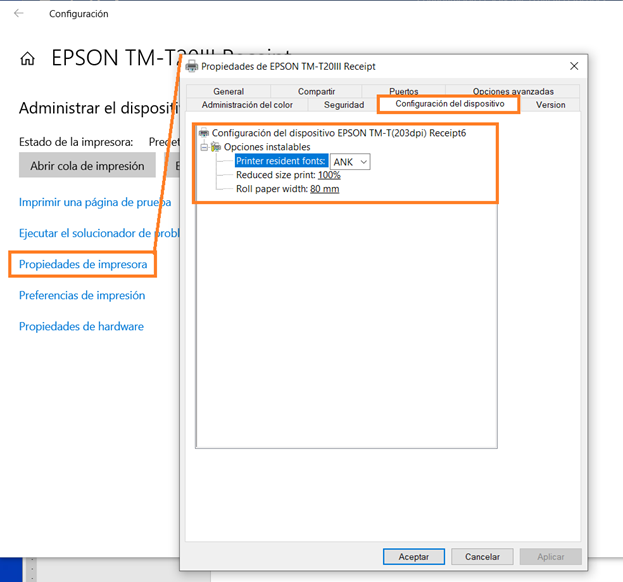The width and height of the screenshot is (623, 582).
Task: Click the Aplicar button
Action: pos(551,557)
